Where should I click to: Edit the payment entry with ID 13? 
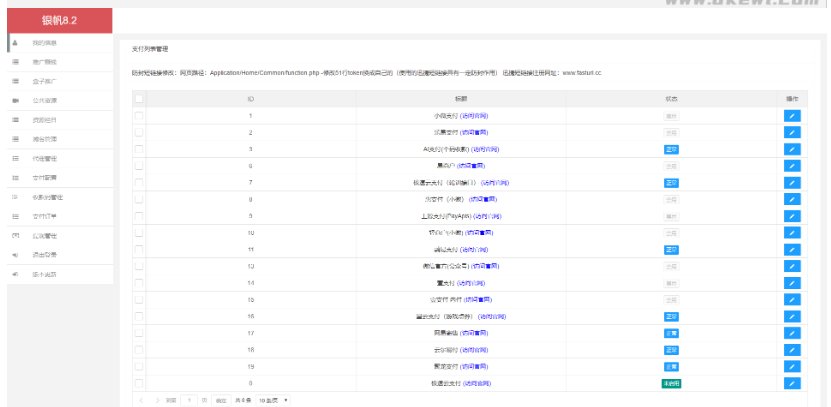click(792, 266)
